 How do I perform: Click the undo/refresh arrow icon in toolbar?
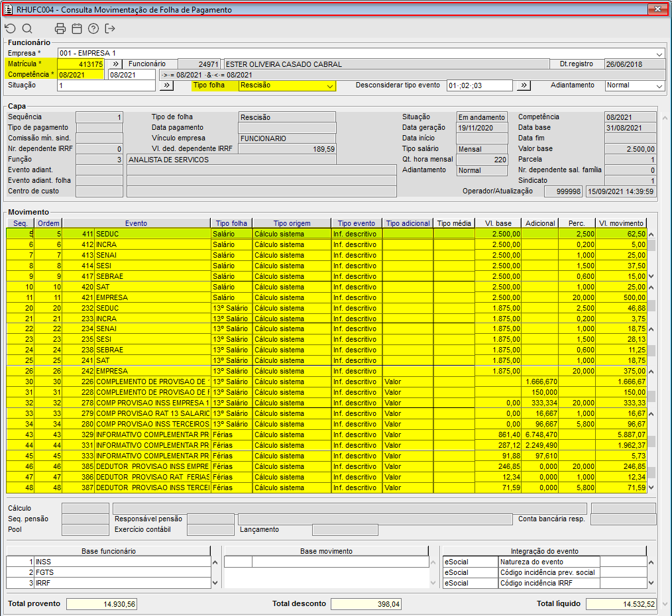pos(10,28)
